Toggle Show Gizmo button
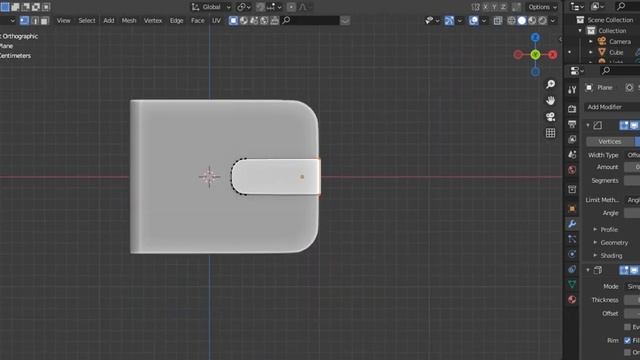Viewport: 640px width, 360px height. click(449, 20)
